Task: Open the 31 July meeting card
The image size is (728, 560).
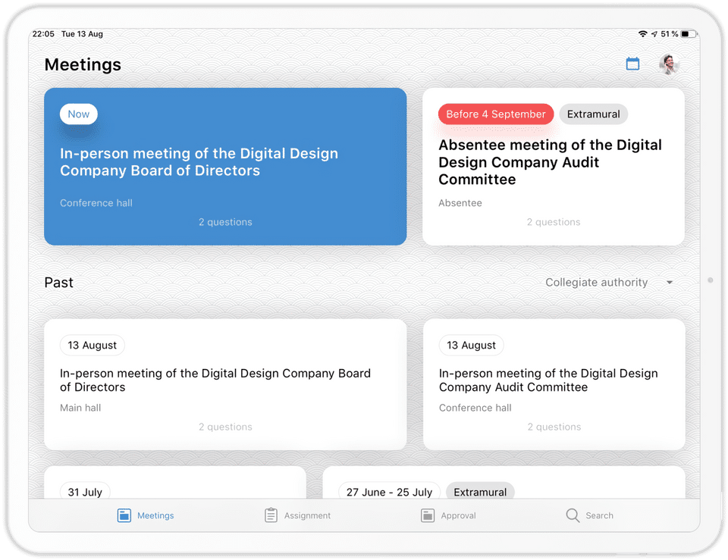Action: pyautogui.click(x=175, y=483)
